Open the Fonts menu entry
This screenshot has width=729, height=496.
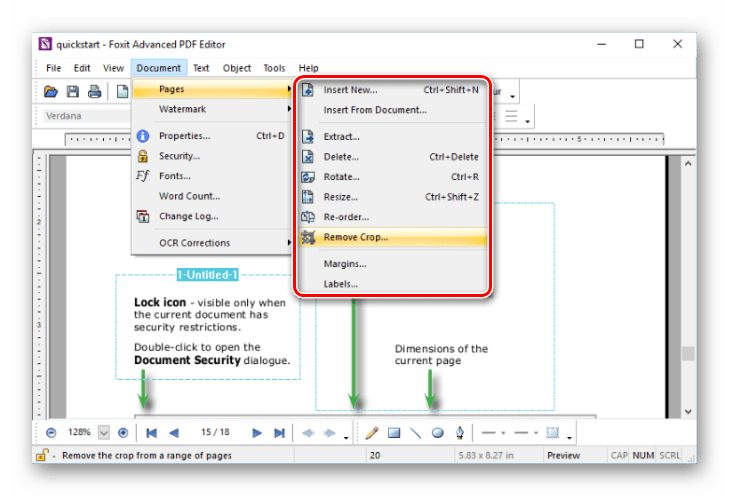tap(212, 176)
